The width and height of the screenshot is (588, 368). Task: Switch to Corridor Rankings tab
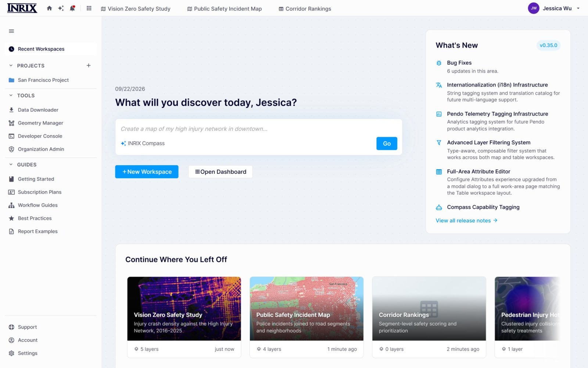pos(305,8)
